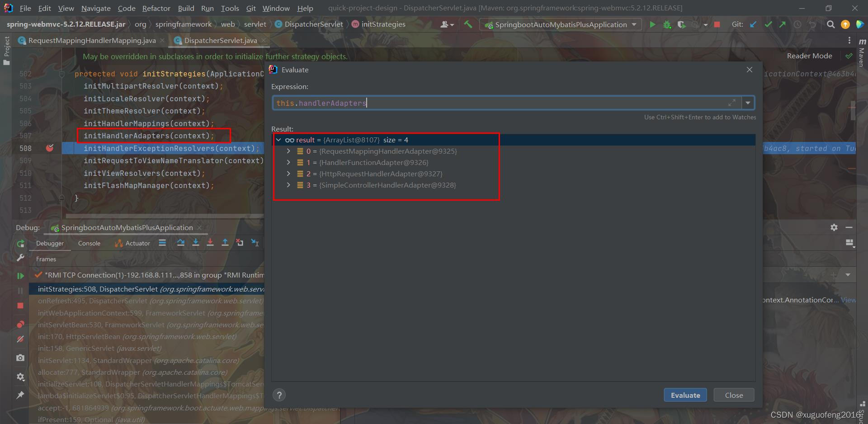
Task: Commit changes with Git green checkmark
Action: [768, 24]
